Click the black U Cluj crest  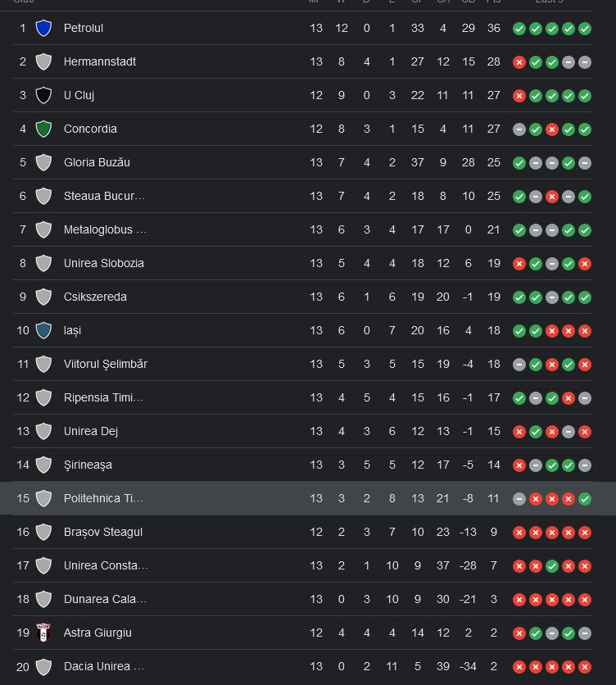coord(43,95)
